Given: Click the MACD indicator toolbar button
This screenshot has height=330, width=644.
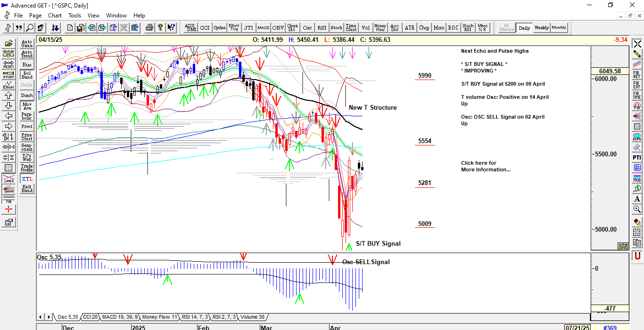Looking at the screenshot, I should 263,28.
